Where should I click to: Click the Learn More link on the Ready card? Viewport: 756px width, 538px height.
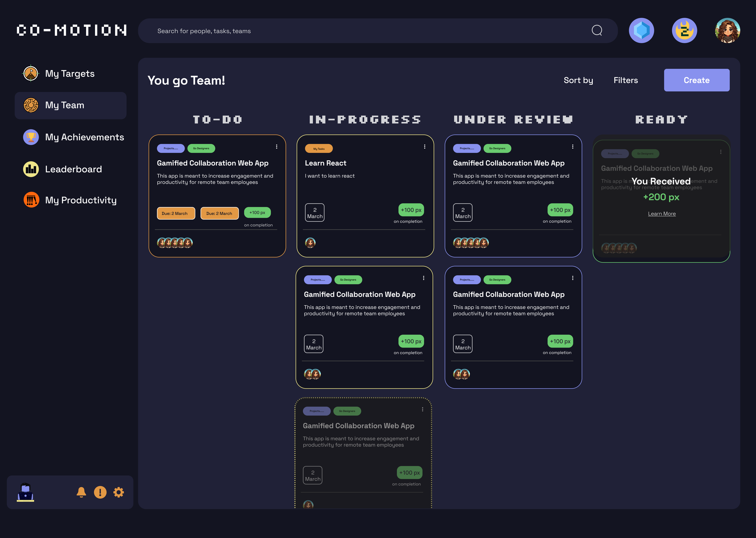click(661, 213)
